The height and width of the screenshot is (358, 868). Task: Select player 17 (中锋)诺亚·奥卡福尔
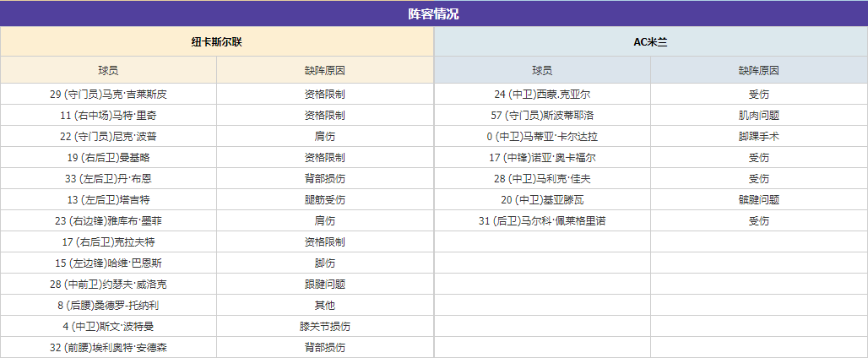(542, 158)
